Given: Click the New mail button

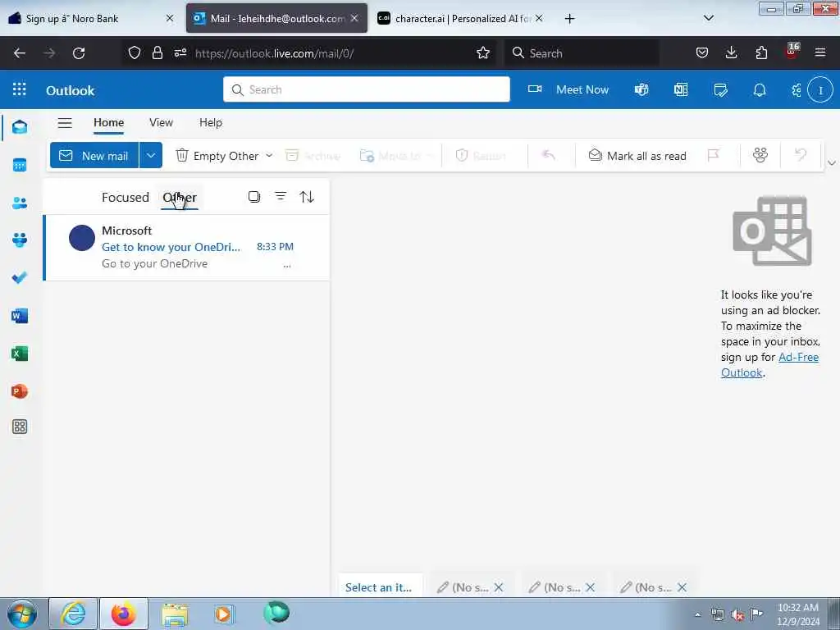Looking at the screenshot, I should 94,155.
